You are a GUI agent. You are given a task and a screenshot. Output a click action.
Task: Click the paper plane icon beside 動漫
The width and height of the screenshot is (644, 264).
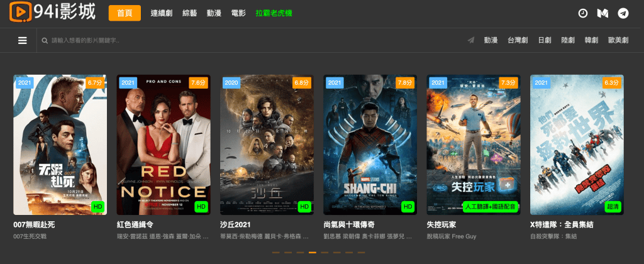coord(470,40)
